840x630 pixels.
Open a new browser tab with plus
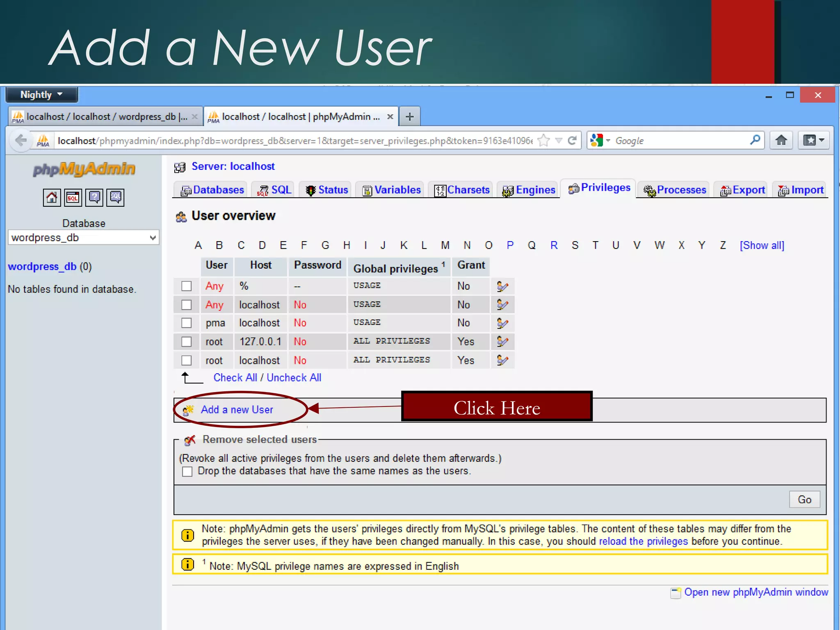[409, 116]
